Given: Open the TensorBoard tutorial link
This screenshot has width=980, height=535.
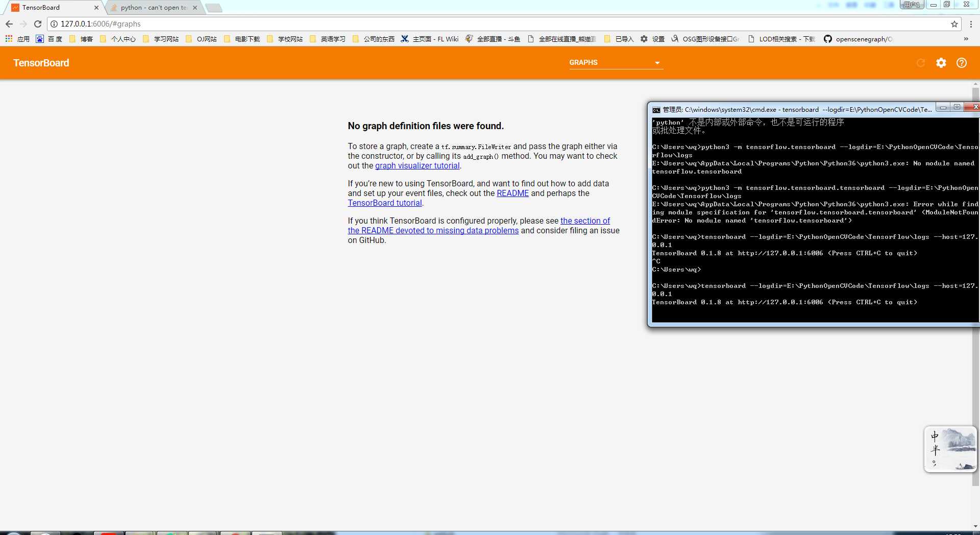Looking at the screenshot, I should pyautogui.click(x=385, y=203).
